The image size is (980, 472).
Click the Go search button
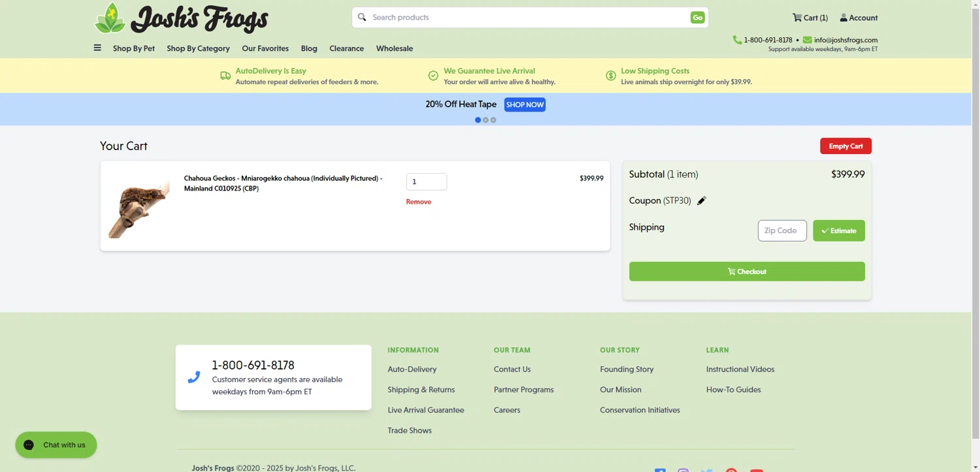pyautogui.click(x=698, y=18)
